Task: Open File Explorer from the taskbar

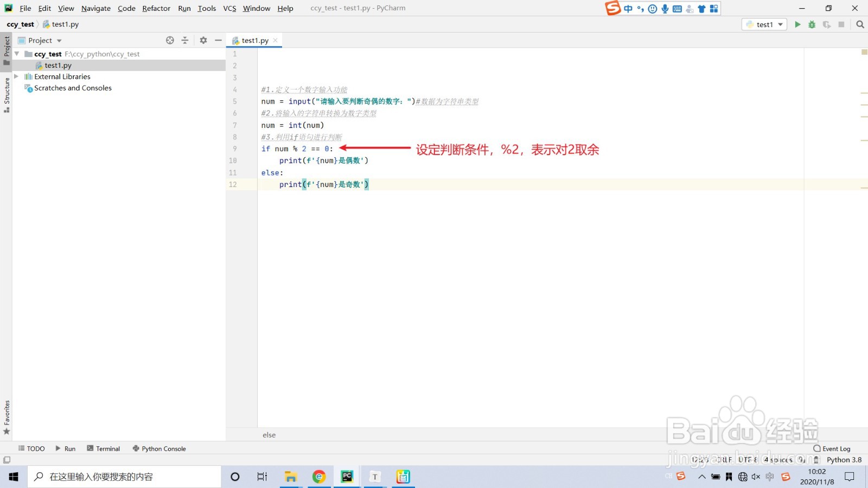Action: click(x=291, y=477)
